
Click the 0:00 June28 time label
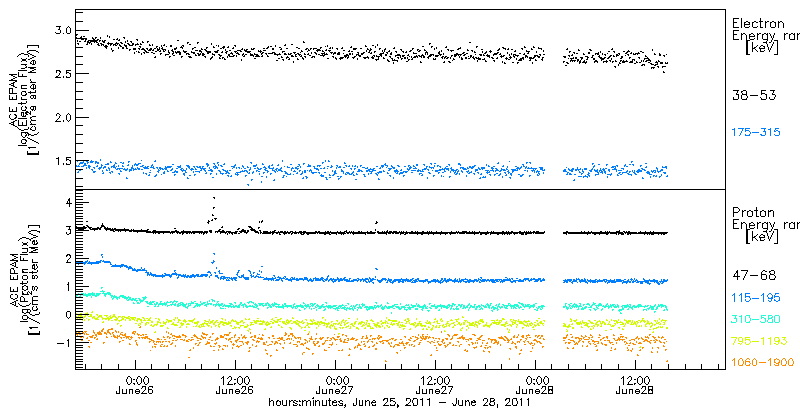[x=535, y=386]
